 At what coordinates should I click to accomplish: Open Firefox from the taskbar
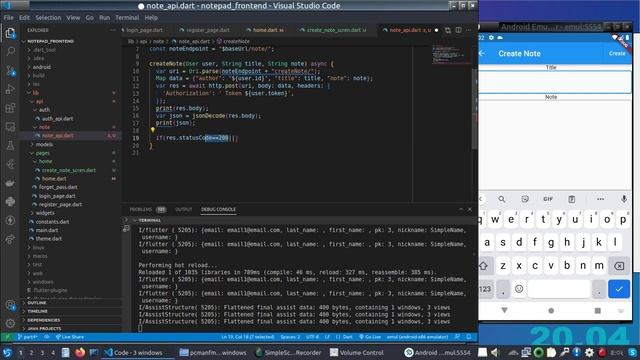click(x=80, y=352)
